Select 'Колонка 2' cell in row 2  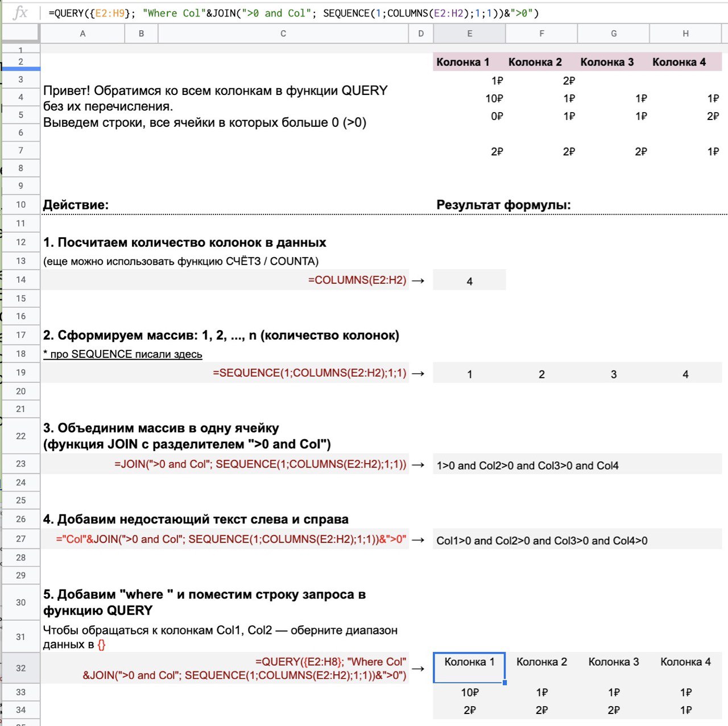[x=541, y=62]
